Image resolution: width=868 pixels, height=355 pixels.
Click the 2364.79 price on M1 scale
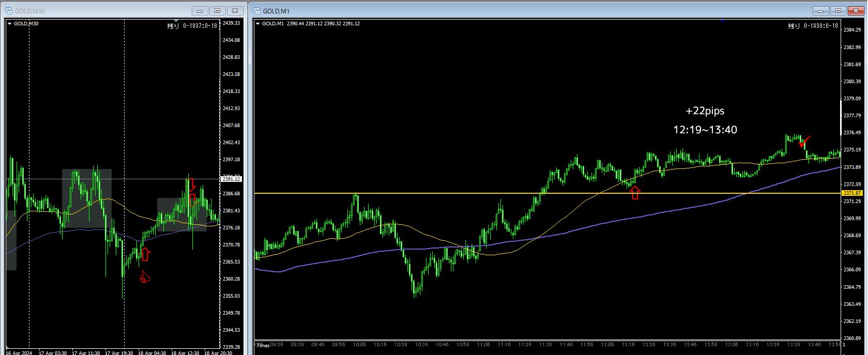tap(852, 287)
